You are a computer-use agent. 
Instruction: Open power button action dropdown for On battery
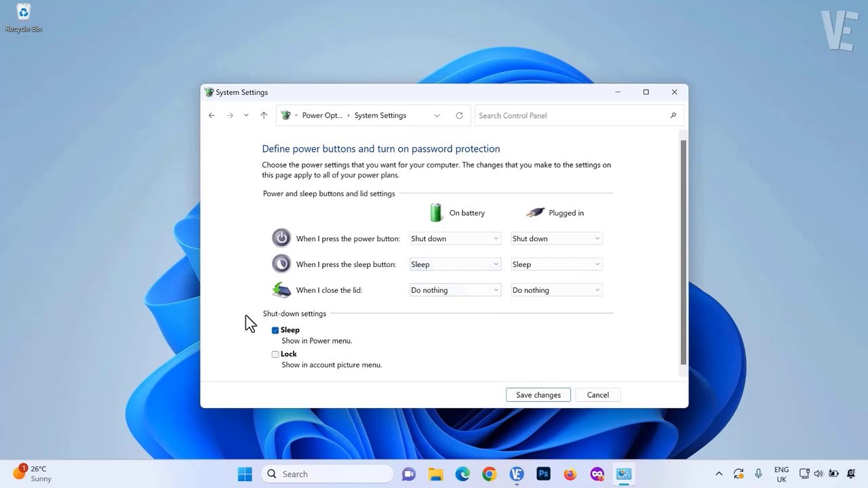(455, 239)
